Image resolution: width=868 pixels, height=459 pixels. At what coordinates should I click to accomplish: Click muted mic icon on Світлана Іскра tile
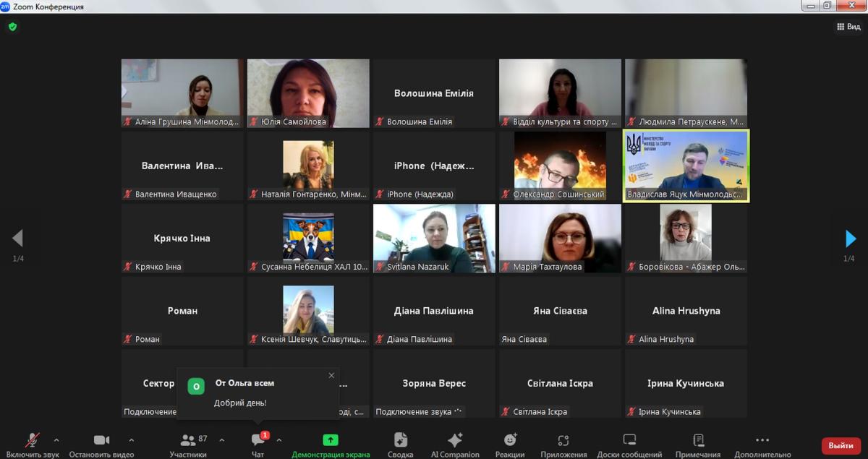coord(506,411)
